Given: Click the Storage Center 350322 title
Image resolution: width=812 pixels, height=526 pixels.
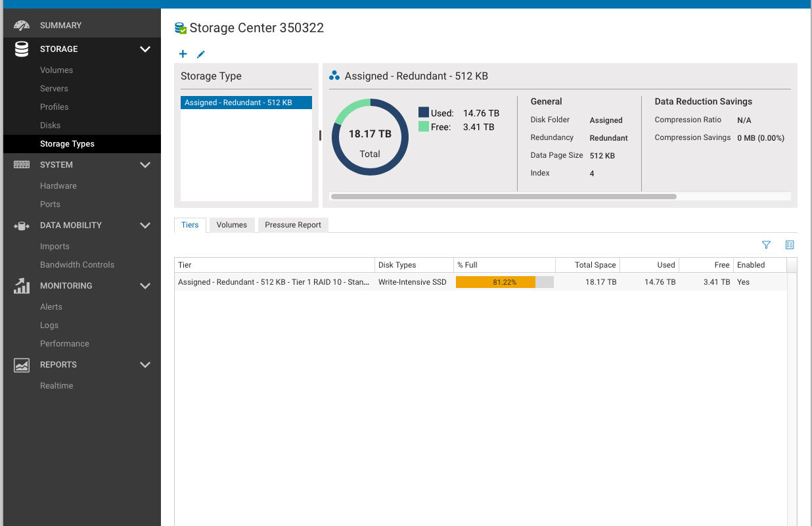Looking at the screenshot, I should [257, 28].
